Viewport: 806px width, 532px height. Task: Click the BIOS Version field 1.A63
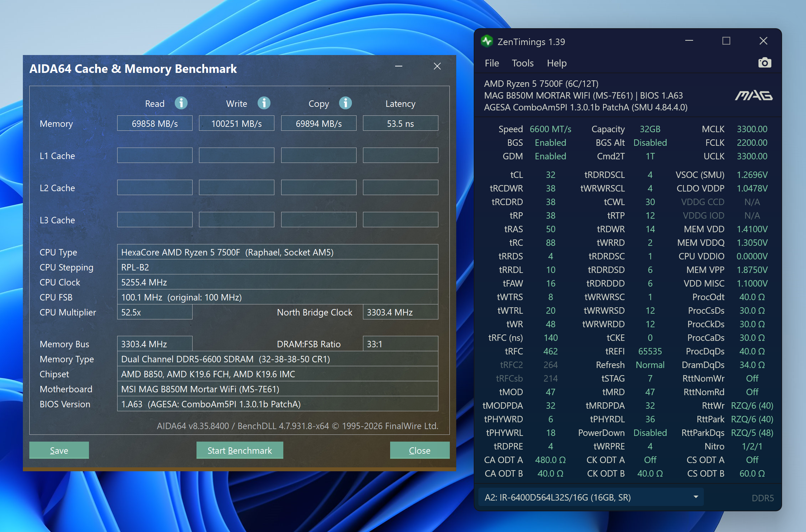278,404
